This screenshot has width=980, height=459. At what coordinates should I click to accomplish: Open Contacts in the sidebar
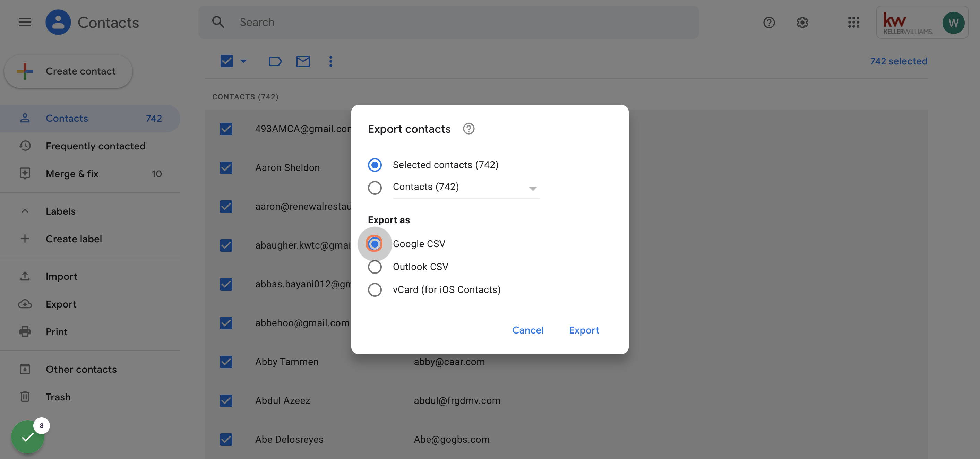[90, 118]
